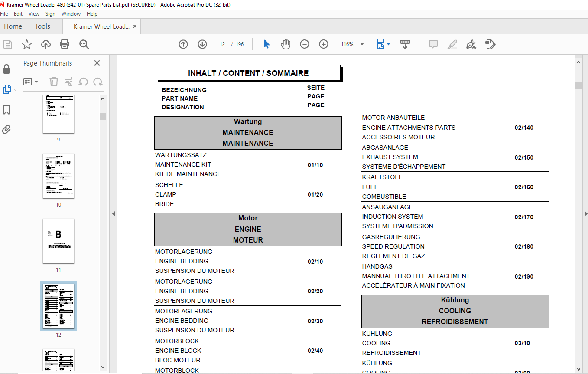Open the Attachments paperclip icon
This screenshot has width=588, height=374.
(6, 129)
